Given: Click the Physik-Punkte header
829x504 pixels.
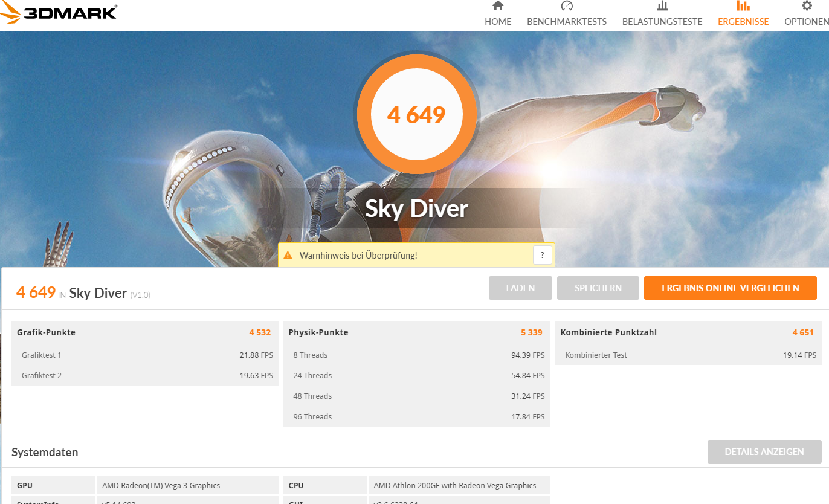Looking at the screenshot, I should tap(318, 332).
